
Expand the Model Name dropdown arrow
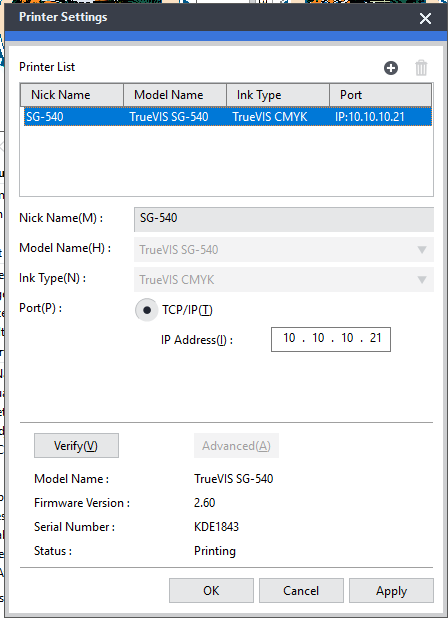[422, 250]
